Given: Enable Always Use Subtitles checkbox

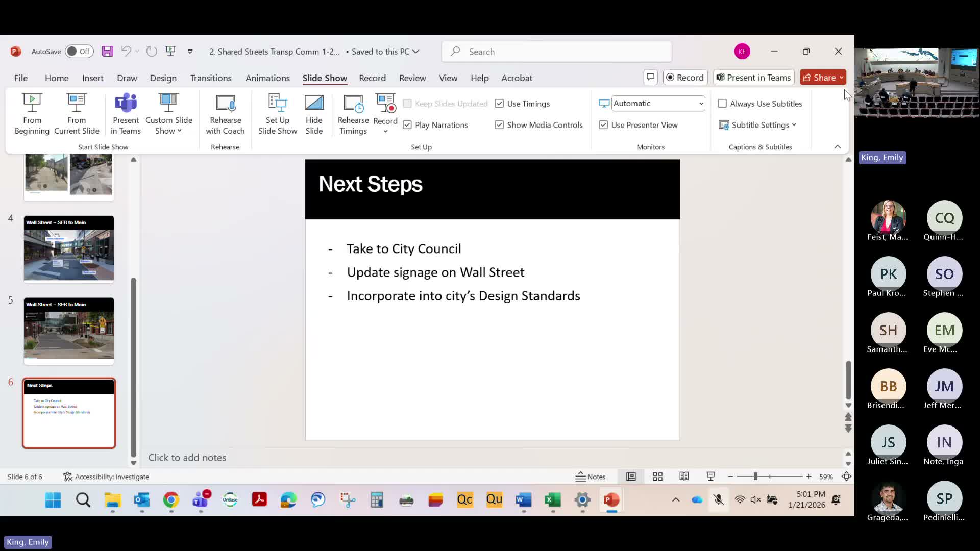Looking at the screenshot, I should [x=722, y=104].
